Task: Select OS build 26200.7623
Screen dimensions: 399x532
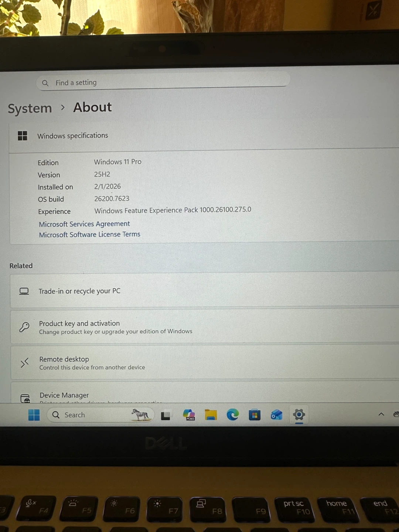Action: pyautogui.click(x=112, y=198)
